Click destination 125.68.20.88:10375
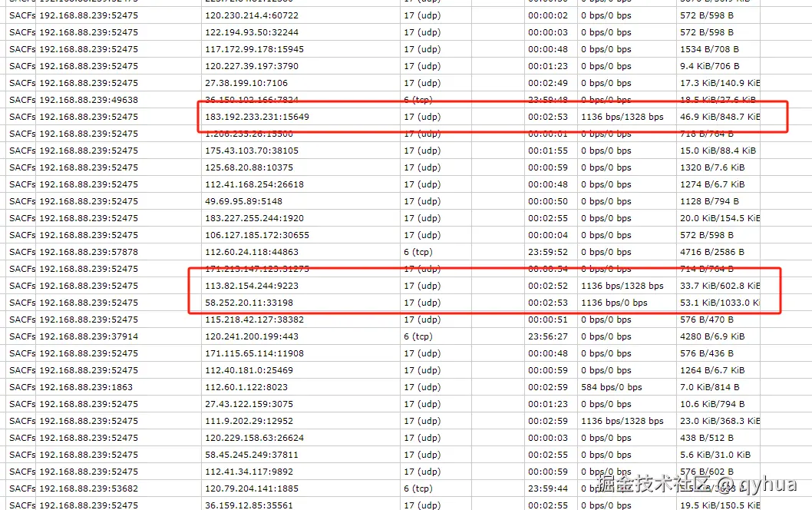Screen dimensions: 812x510 [x=249, y=167]
